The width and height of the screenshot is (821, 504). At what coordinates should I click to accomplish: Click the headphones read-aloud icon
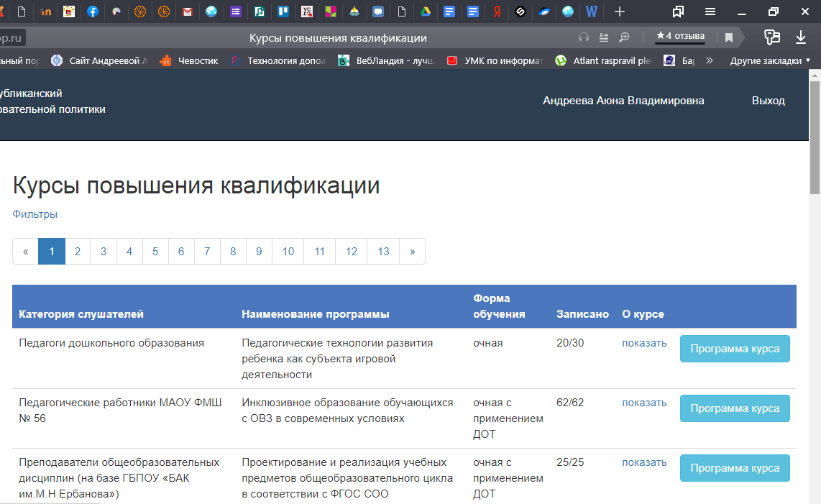(584, 37)
